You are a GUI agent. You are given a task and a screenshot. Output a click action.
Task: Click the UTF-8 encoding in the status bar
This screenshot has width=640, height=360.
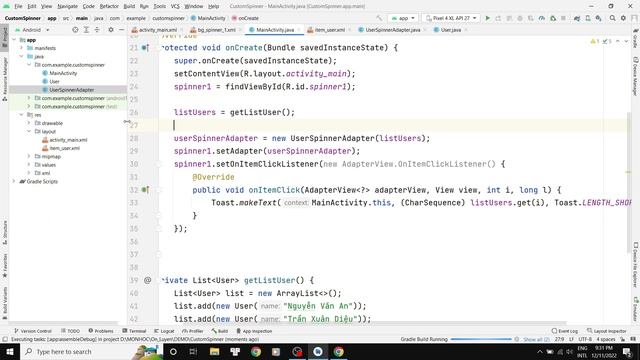585,339
